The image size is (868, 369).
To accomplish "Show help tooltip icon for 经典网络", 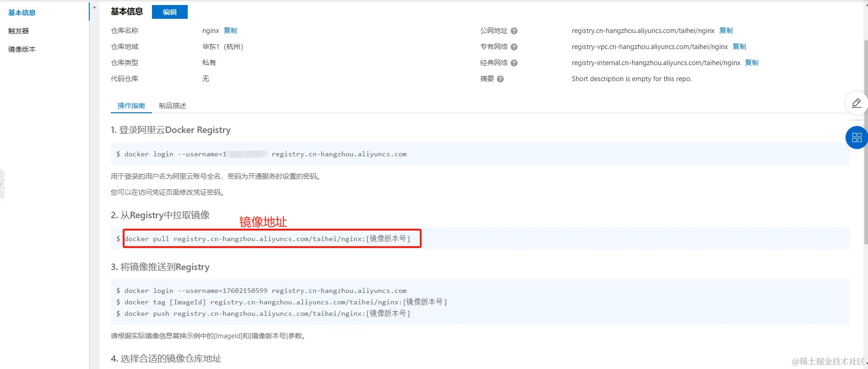I will (514, 63).
